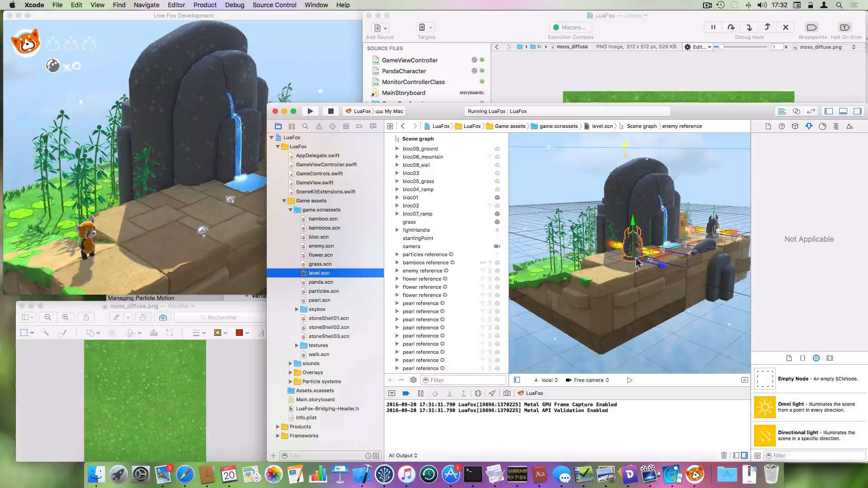Select the camera node

tap(411, 246)
